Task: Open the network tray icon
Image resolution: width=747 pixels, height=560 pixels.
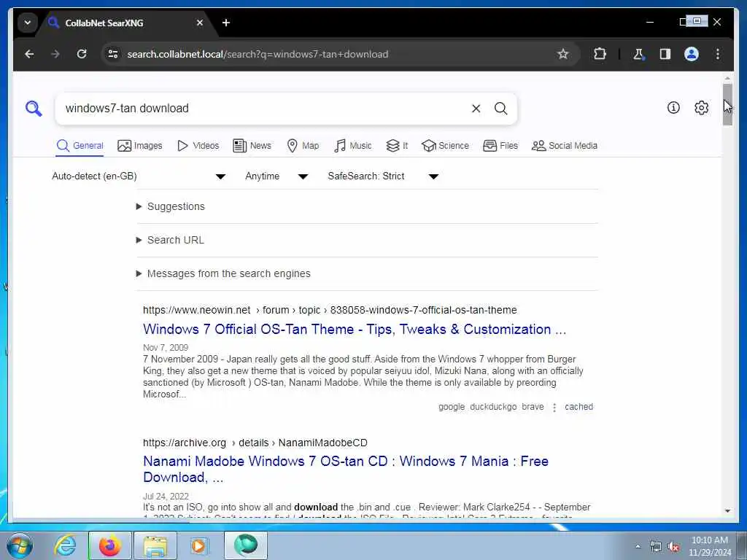Action: [656, 547]
